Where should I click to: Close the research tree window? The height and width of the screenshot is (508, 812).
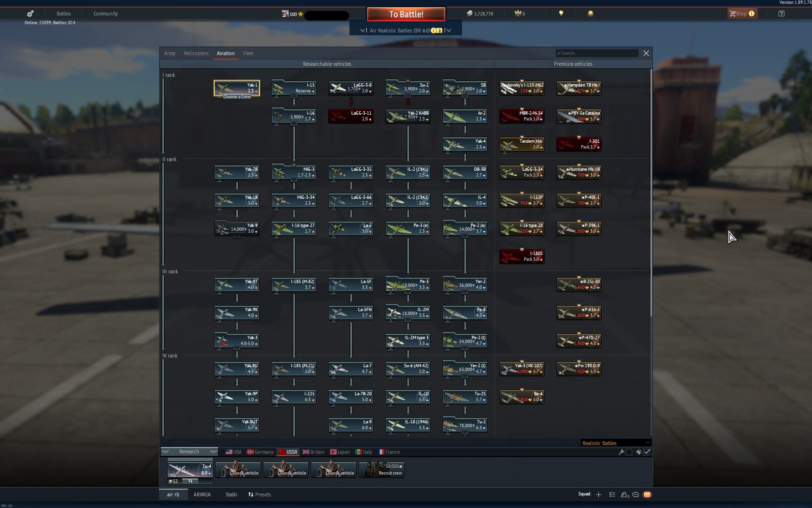(x=646, y=53)
